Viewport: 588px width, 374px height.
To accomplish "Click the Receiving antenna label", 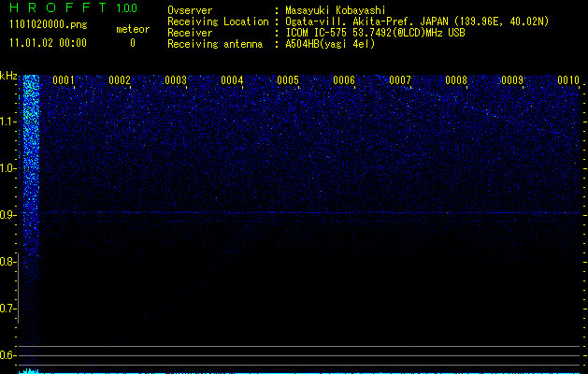I will 215,44.
